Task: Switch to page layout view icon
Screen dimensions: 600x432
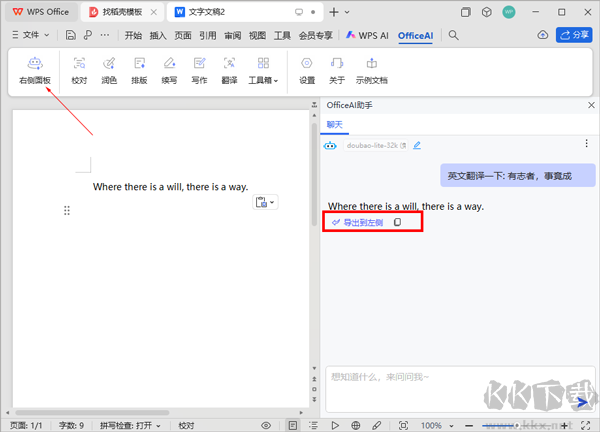Action: tap(293, 425)
